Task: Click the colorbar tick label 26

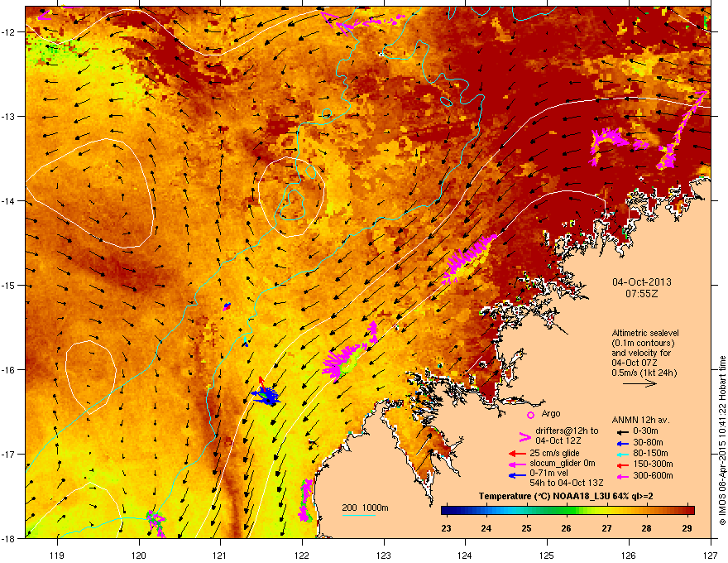Action: [x=567, y=528]
